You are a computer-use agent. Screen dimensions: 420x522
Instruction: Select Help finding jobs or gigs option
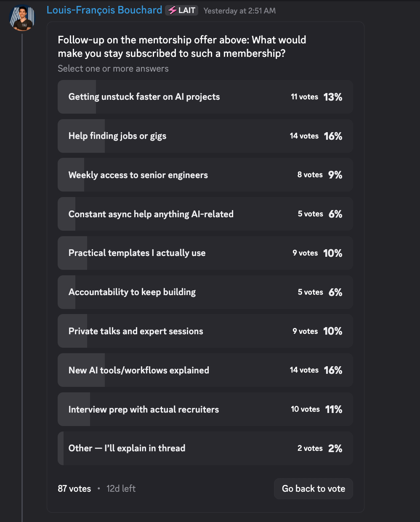(205, 136)
